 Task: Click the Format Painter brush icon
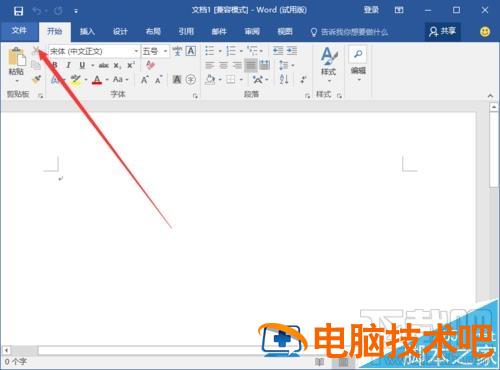coord(36,80)
